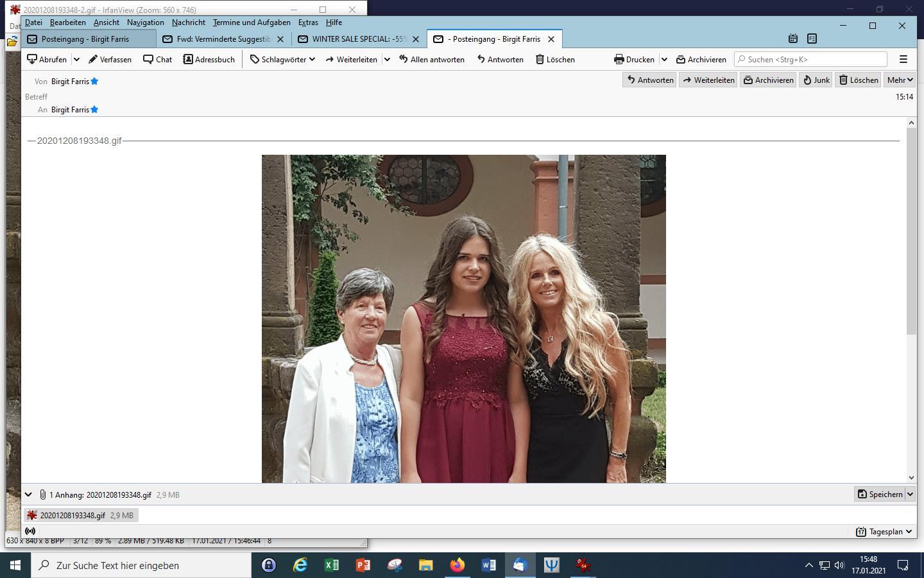Open the Mehr dropdown in message header

click(899, 80)
